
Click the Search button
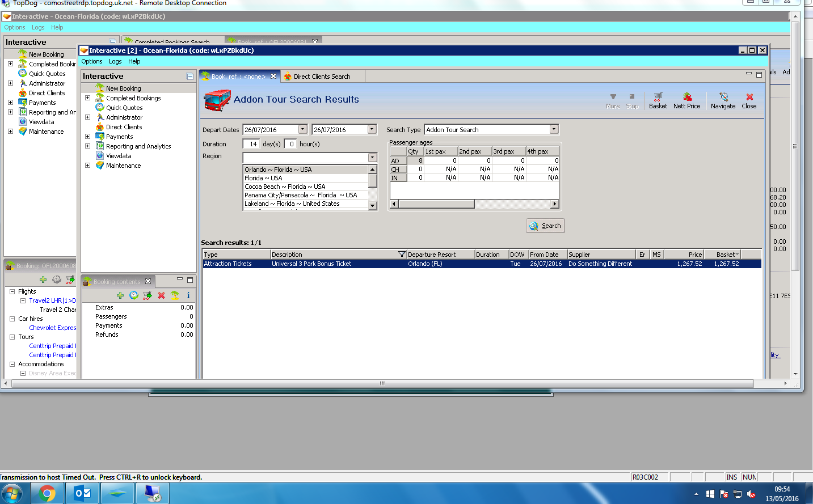(545, 226)
